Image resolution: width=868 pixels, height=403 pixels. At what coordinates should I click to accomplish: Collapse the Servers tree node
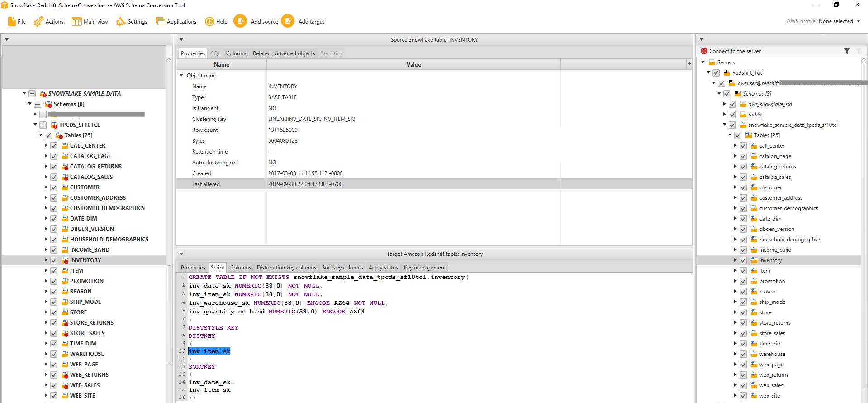click(x=703, y=62)
